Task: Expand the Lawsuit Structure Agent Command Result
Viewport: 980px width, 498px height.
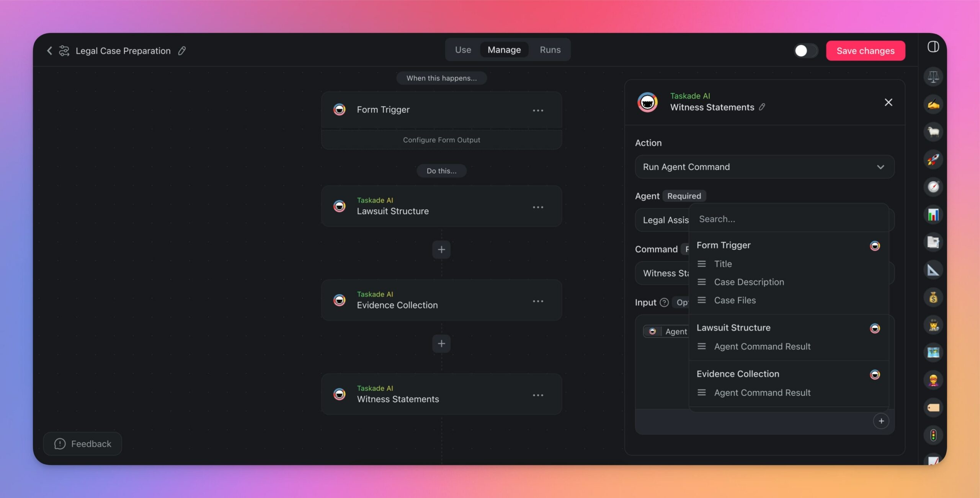Action: 762,346
